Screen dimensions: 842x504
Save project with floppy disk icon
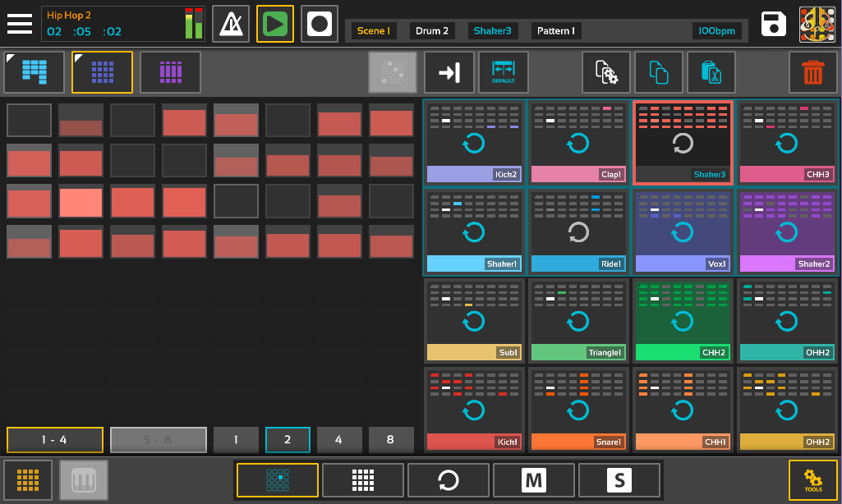tap(774, 24)
